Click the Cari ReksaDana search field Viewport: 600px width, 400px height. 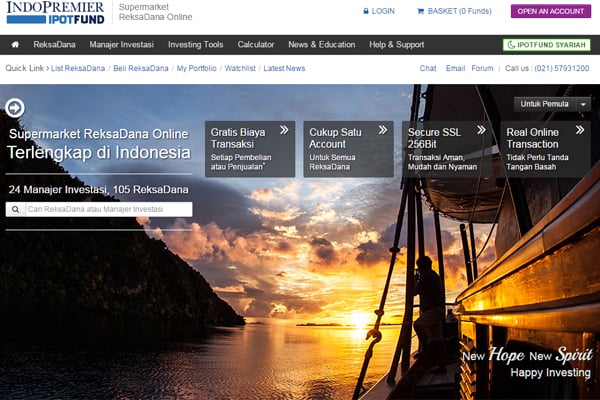point(107,210)
